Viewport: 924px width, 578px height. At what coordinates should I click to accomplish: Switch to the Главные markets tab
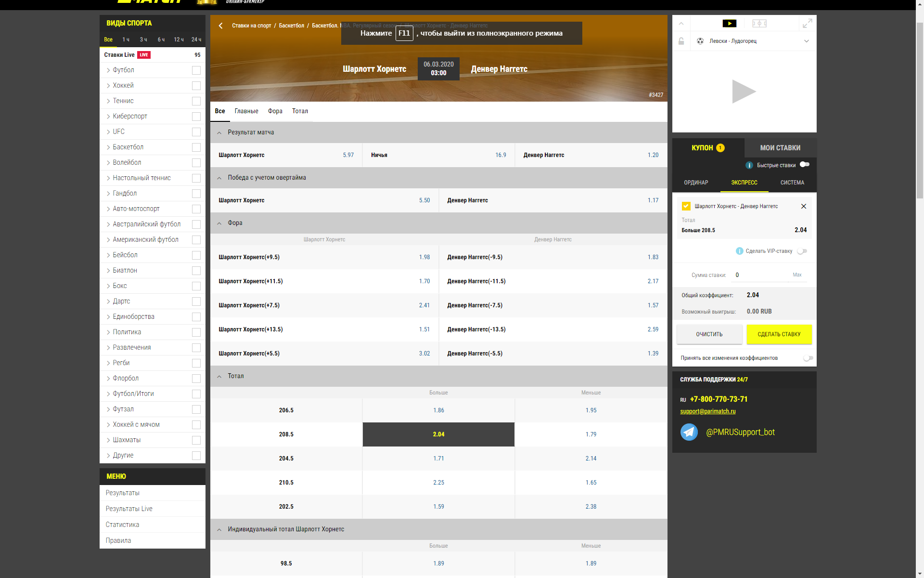(246, 111)
